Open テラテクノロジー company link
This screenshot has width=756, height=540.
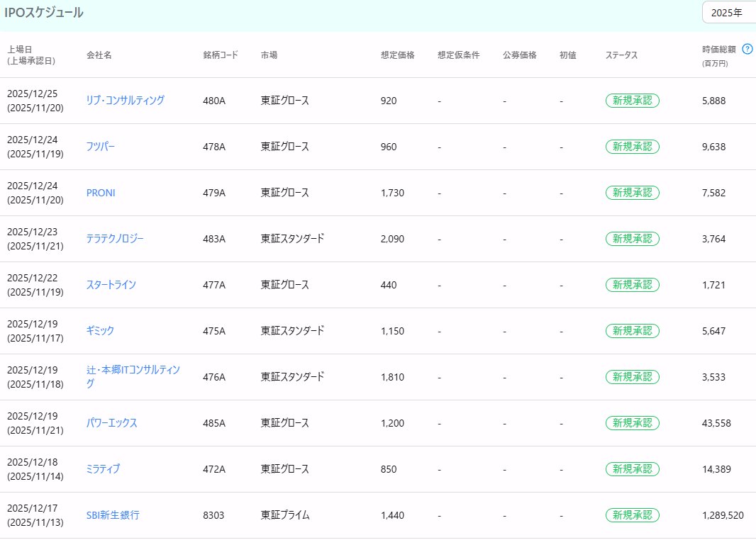click(115, 238)
